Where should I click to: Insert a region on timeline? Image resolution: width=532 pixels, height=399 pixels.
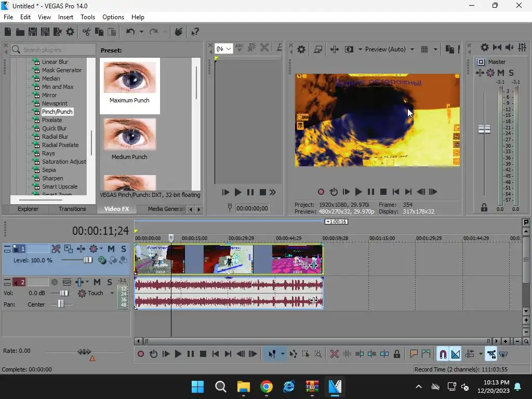coord(426,354)
